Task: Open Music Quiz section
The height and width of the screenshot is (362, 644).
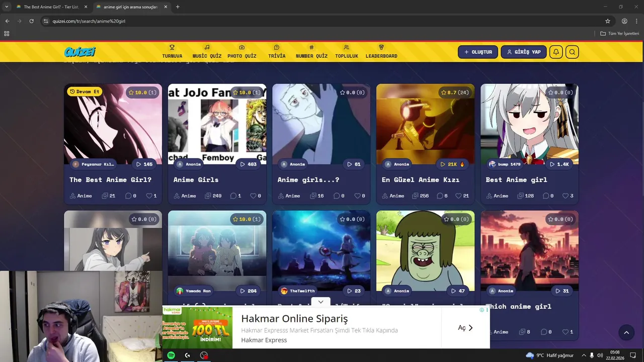Action: [207, 52]
